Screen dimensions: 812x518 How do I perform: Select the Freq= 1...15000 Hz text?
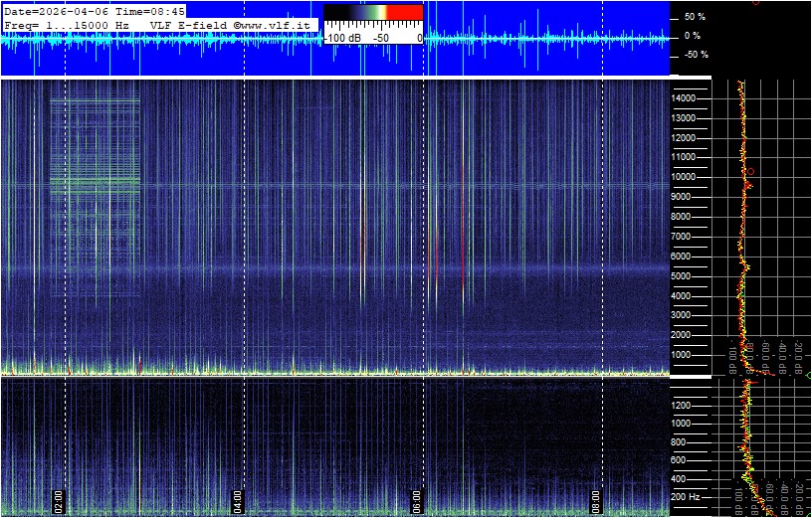(67, 25)
